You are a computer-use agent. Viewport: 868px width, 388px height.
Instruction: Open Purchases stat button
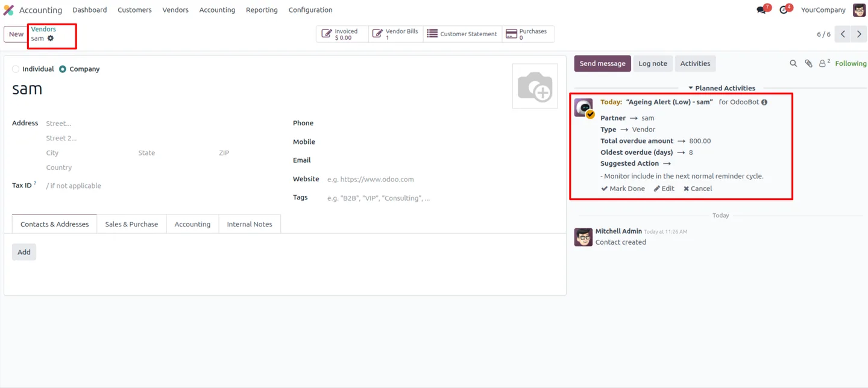coord(528,34)
